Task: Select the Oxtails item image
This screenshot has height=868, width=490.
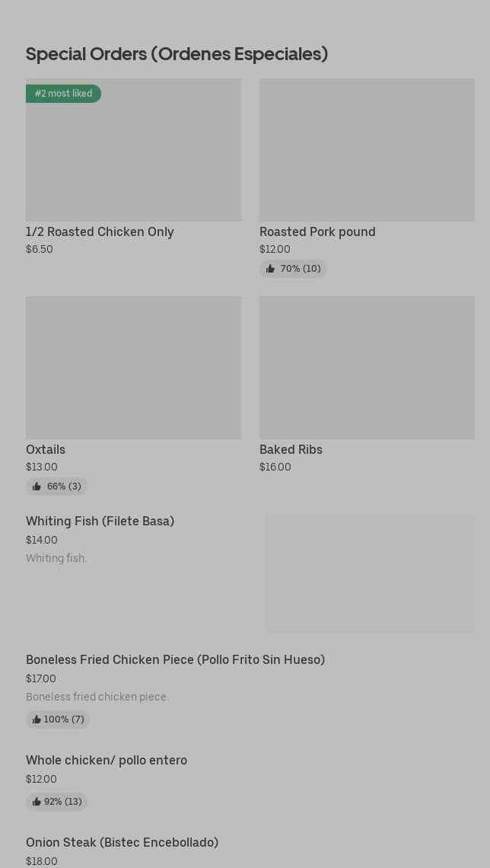Action: click(x=133, y=368)
